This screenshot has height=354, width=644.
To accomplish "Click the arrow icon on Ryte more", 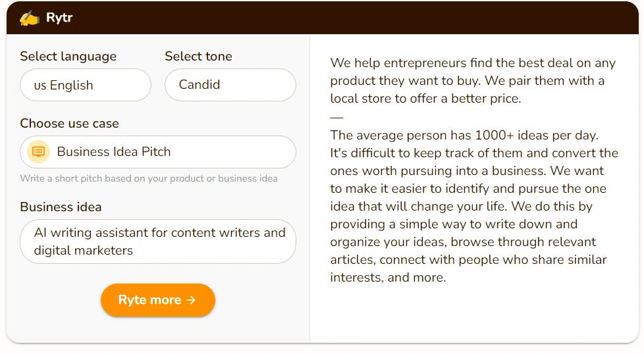I will click(x=191, y=300).
